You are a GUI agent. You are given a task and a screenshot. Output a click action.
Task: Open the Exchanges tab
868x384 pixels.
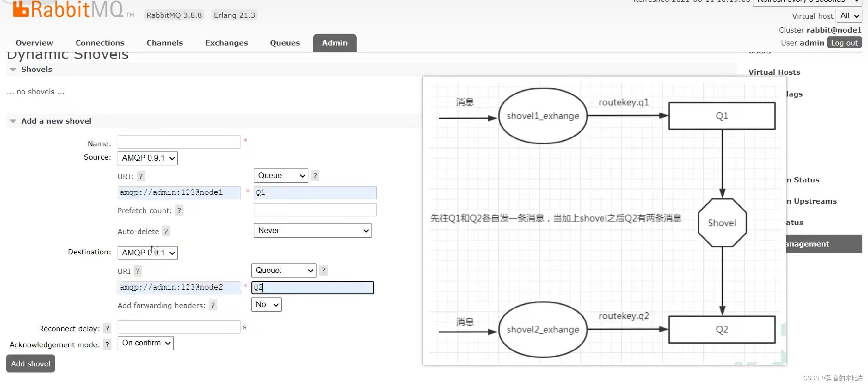pos(226,43)
